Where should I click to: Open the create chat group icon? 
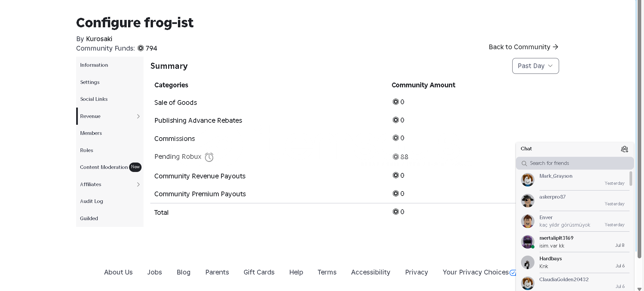[x=624, y=149]
